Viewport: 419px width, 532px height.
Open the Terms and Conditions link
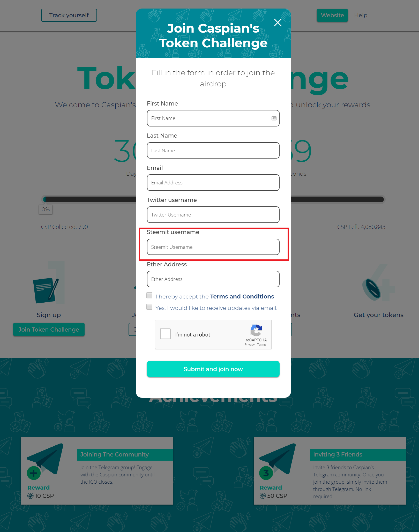point(242,296)
